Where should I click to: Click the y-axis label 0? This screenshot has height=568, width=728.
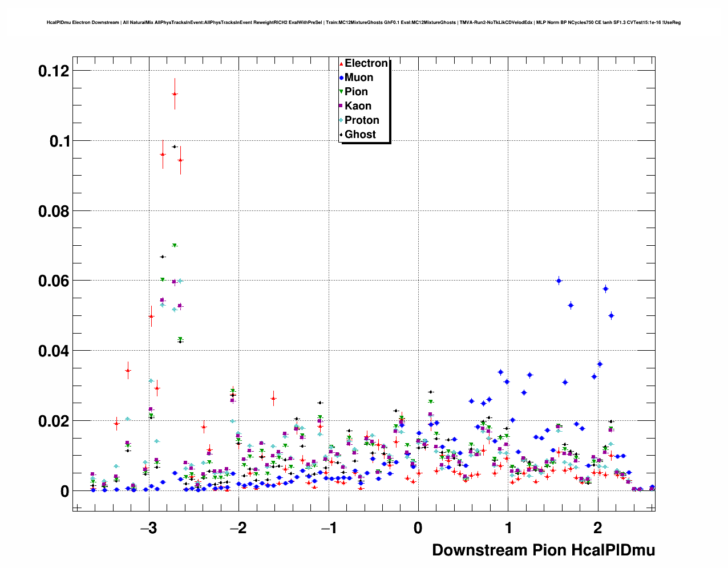(65, 492)
